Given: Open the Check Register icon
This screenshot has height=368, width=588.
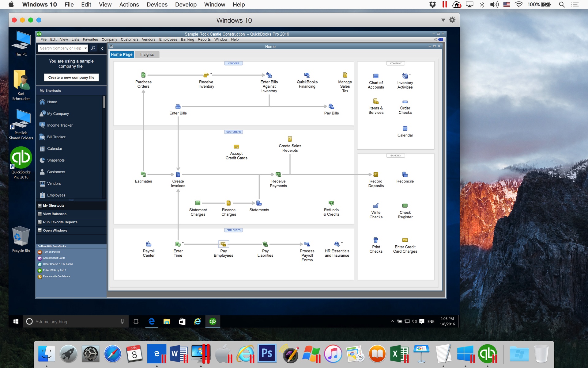Looking at the screenshot, I should (x=405, y=205).
